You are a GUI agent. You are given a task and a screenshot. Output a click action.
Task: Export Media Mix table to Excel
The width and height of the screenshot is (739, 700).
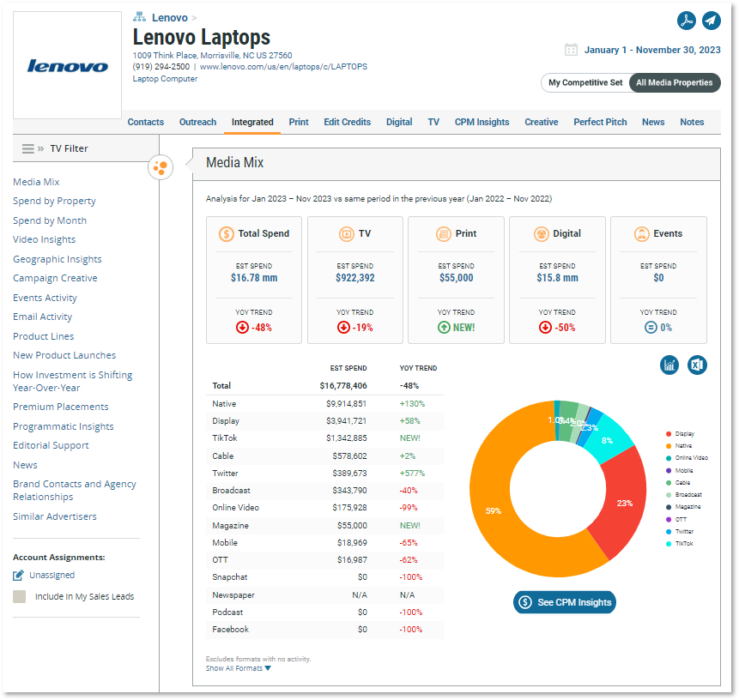coord(697,365)
